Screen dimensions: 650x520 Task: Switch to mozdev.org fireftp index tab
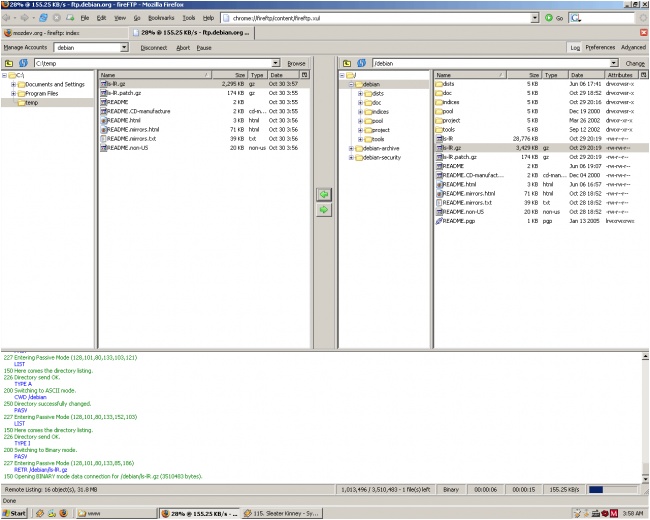(x=64, y=33)
